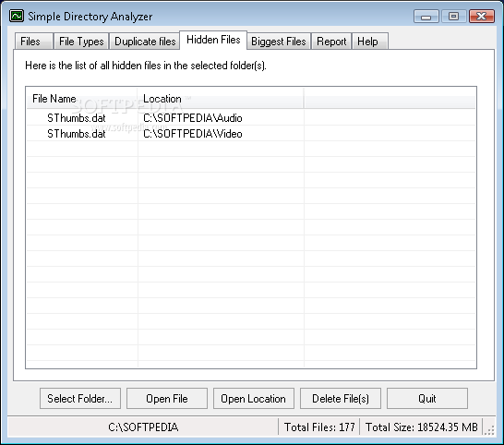Sort list by File Name column header

pyautogui.click(x=82, y=99)
